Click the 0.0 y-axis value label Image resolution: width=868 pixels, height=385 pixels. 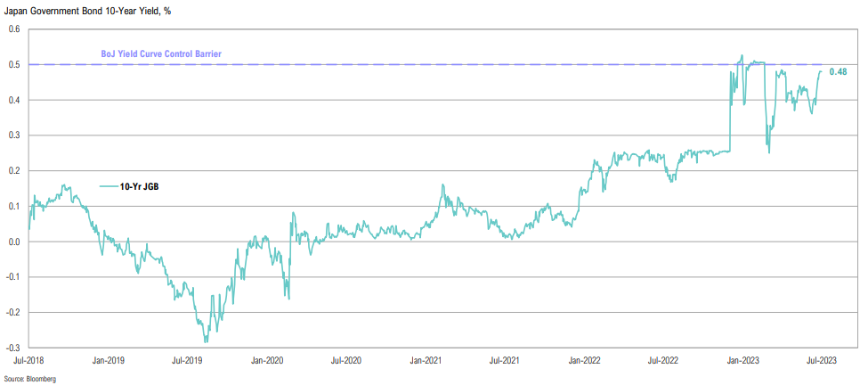click(x=14, y=242)
